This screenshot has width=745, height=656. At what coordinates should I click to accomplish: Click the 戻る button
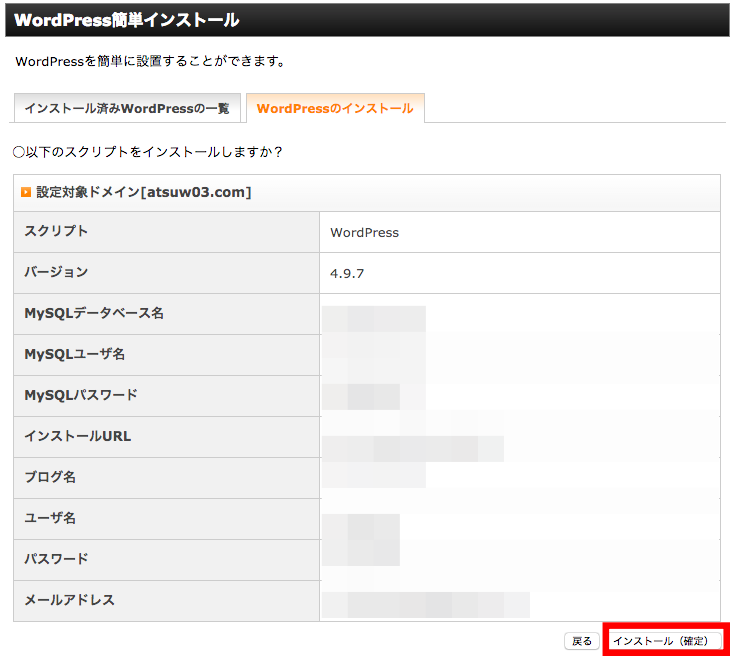(x=582, y=641)
